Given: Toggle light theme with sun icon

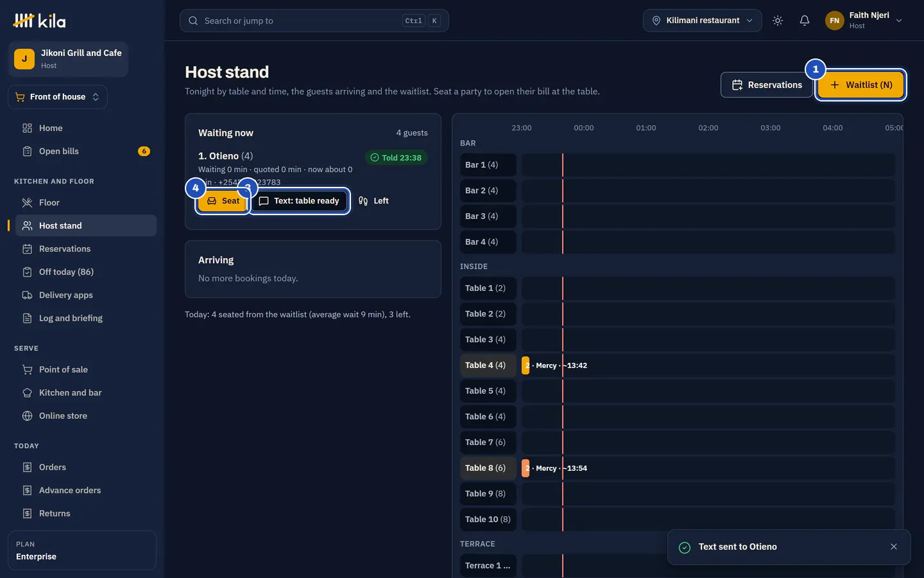Looking at the screenshot, I should coord(778,21).
